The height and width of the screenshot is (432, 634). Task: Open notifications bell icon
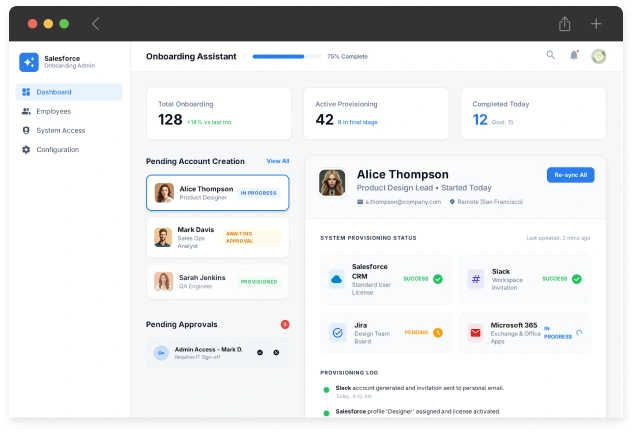[x=574, y=55]
